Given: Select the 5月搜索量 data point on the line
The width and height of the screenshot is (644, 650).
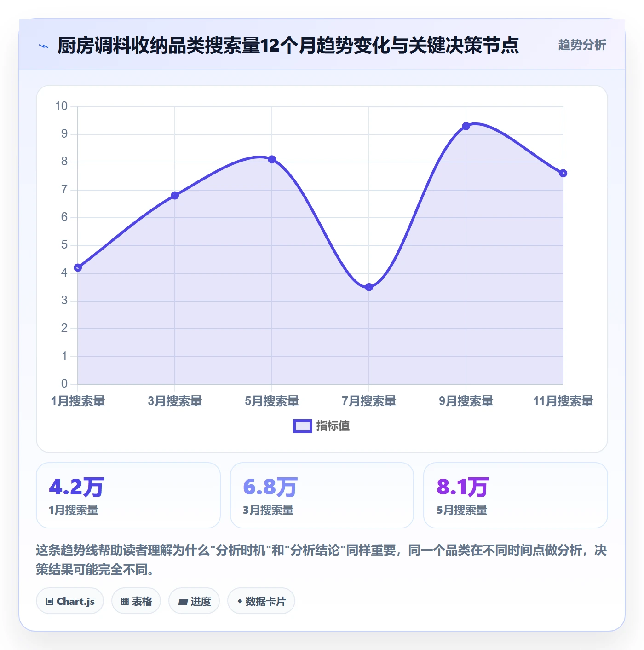Looking at the screenshot, I should click(272, 159).
